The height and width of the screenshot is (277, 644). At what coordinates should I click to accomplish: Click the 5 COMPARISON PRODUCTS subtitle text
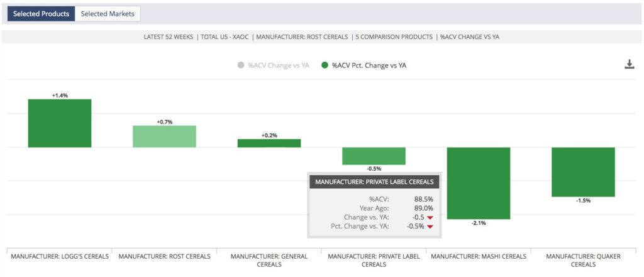tap(394, 37)
